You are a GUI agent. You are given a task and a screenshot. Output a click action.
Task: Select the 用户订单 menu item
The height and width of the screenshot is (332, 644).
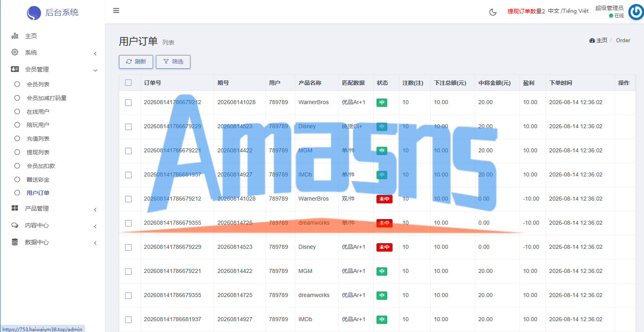[x=38, y=193]
